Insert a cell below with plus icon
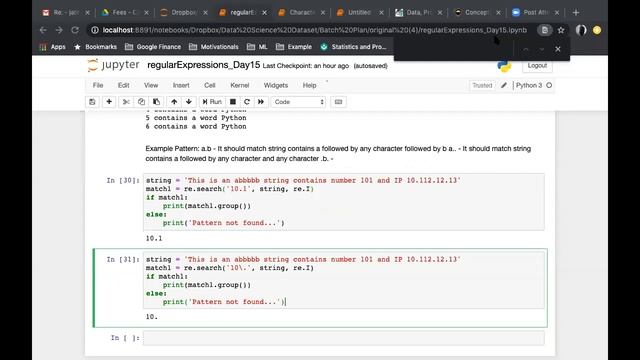Image resolution: width=640 pixels, height=360 pixels. click(109, 102)
